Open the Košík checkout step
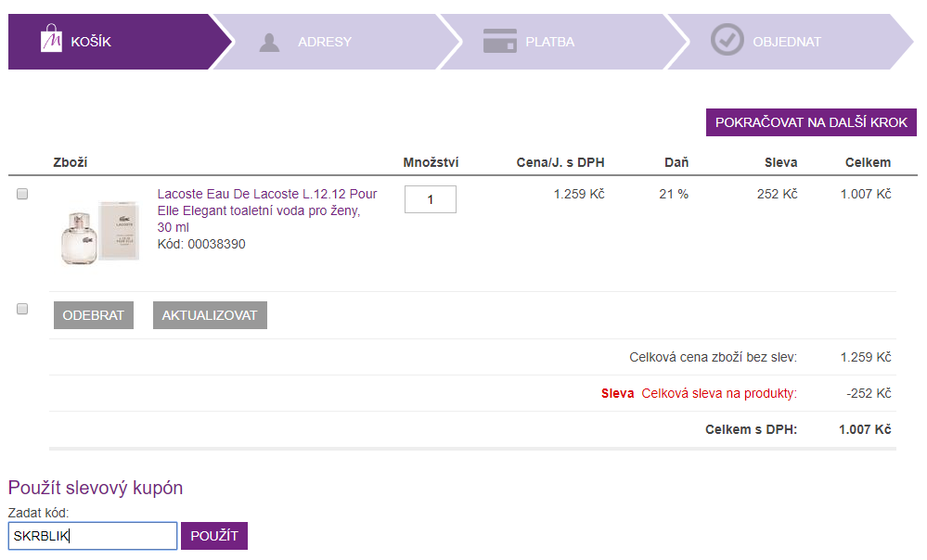This screenshot has height=560, width=927. tap(120, 42)
